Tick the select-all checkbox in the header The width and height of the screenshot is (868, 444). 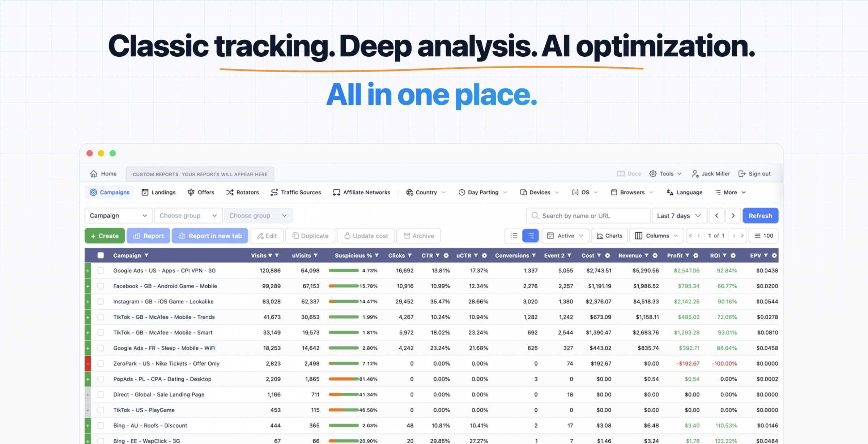pos(101,255)
